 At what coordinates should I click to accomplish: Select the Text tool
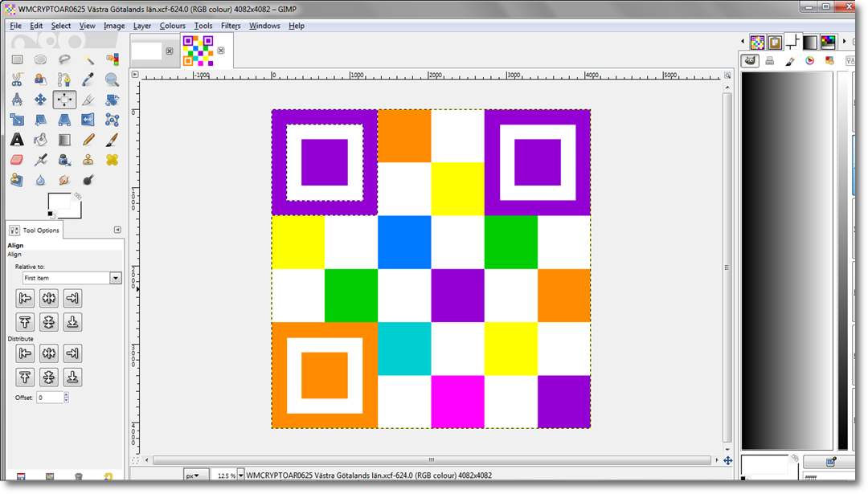pyautogui.click(x=17, y=140)
